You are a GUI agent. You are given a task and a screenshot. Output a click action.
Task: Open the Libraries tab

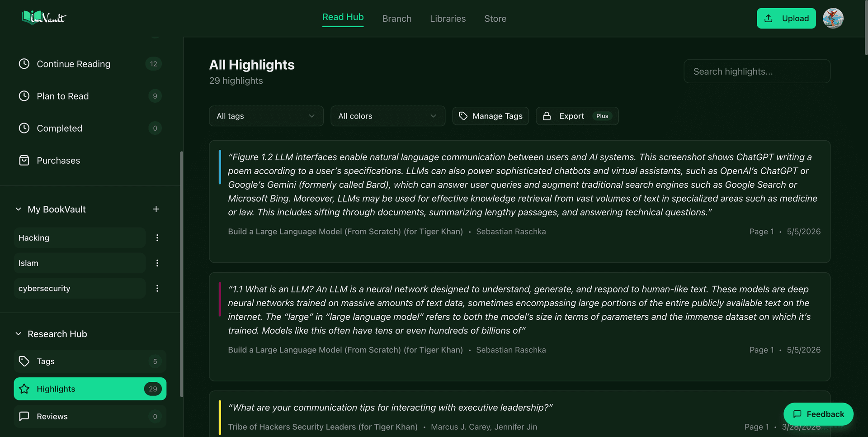[x=448, y=19]
